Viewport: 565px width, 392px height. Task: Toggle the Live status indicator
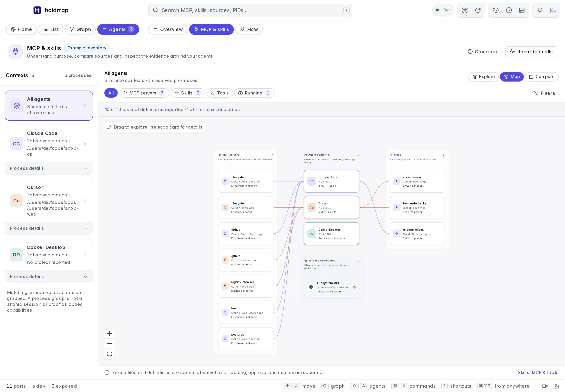443,10
